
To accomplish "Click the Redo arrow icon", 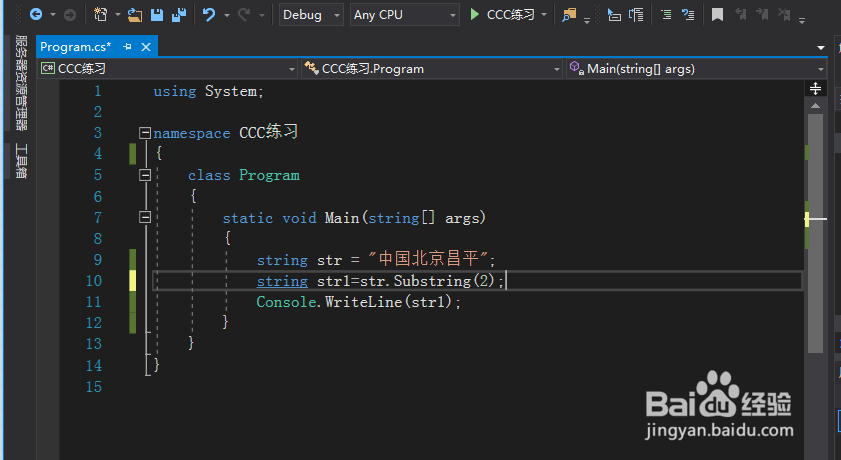I will 244,14.
